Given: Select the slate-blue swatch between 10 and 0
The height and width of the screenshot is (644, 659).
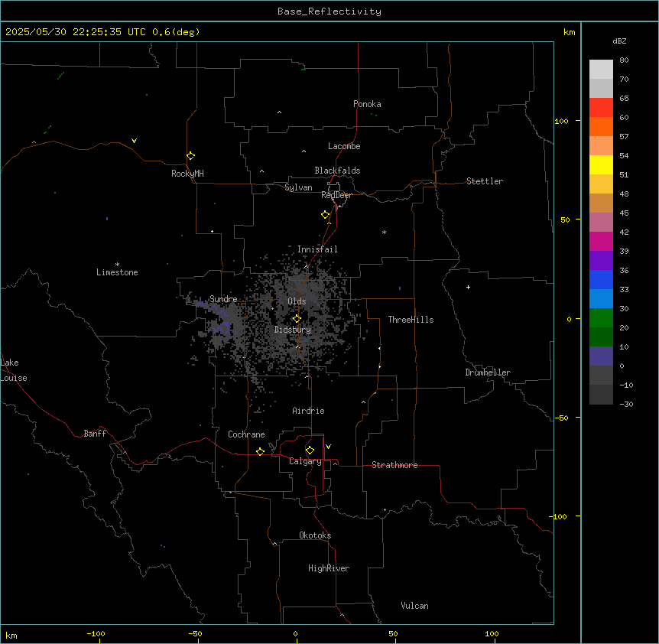Looking at the screenshot, I should point(601,356).
